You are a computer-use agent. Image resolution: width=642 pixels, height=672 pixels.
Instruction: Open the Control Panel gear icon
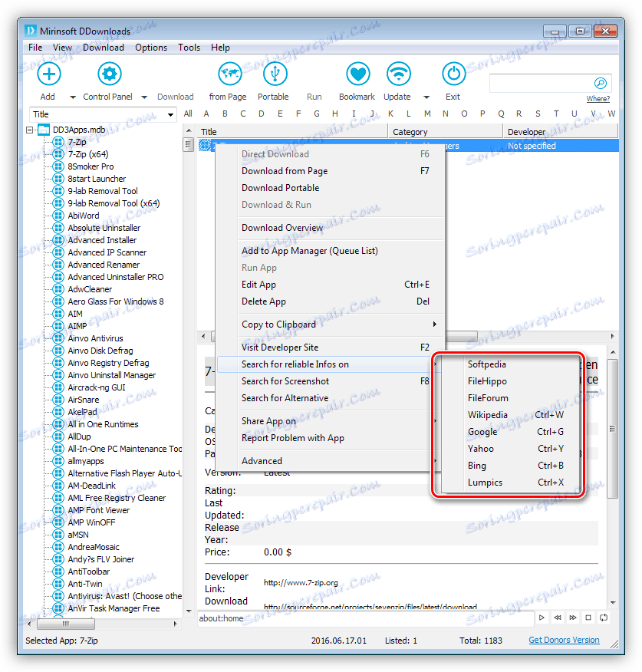(x=109, y=74)
